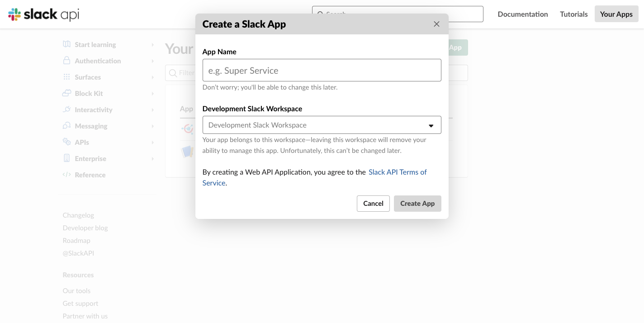Click the APIs icon
Image resolution: width=644 pixels, height=323 pixels.
[x=67, y=142]
